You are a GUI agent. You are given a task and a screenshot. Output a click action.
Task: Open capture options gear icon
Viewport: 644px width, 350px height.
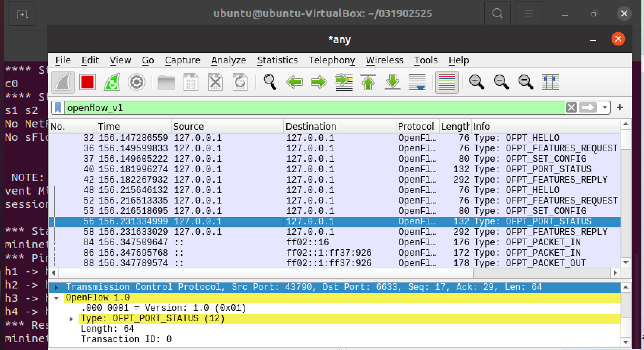[137, 82]
